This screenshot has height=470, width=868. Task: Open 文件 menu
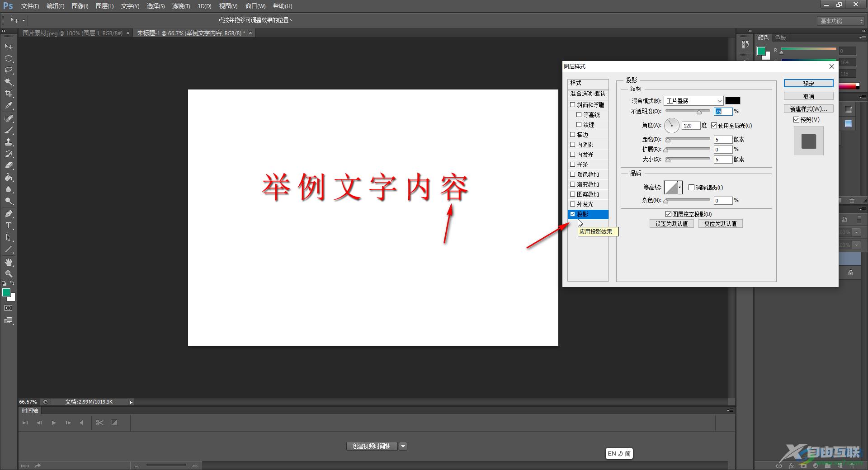[x=30, y=6]
